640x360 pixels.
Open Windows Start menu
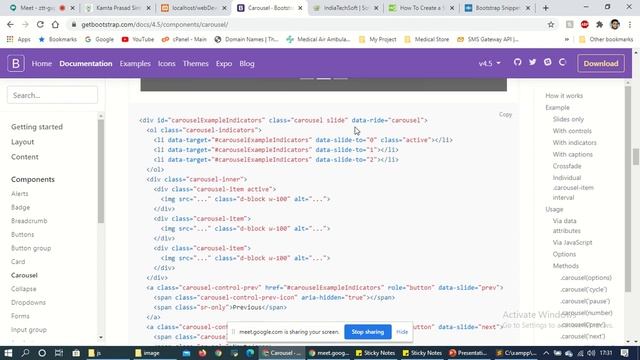coord(8,353)
